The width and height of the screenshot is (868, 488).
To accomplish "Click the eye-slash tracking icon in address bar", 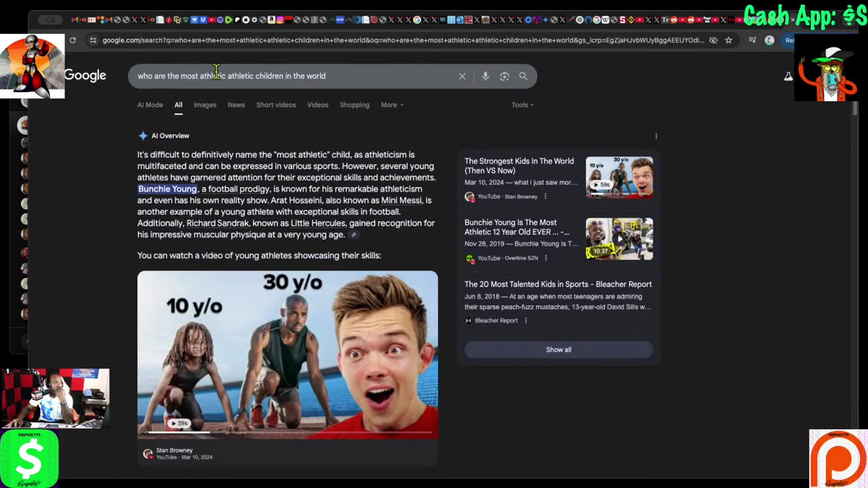I will tap(713, 40).
